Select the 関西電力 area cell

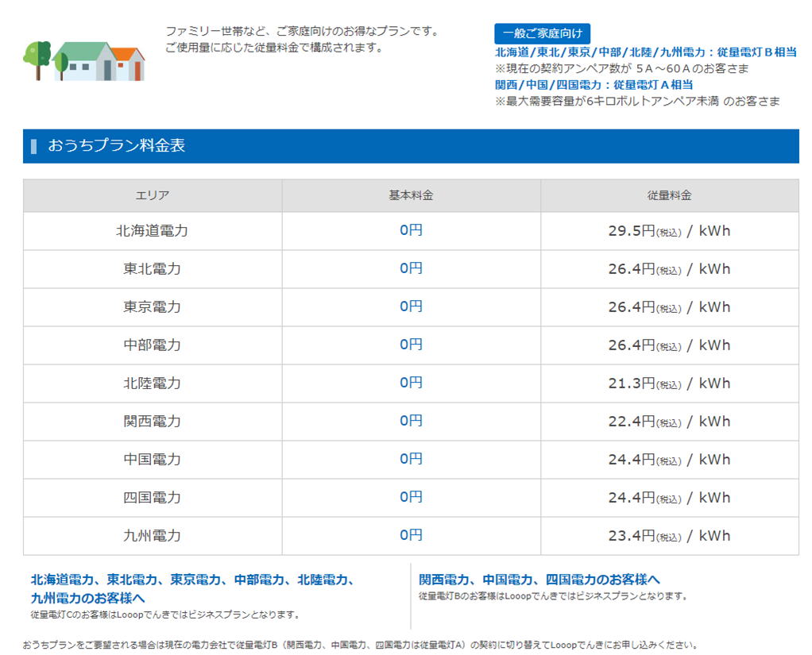(153, 421)
